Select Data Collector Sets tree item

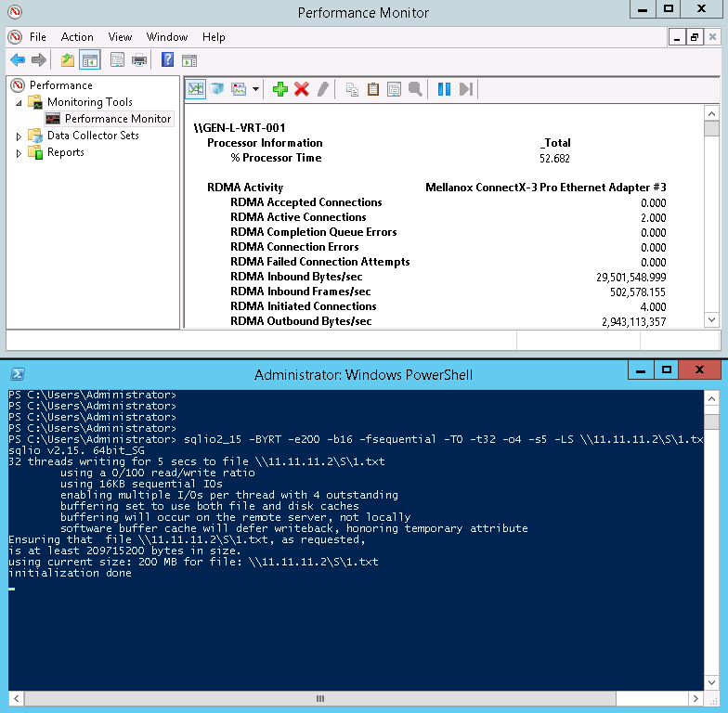[x=93, y=136]
